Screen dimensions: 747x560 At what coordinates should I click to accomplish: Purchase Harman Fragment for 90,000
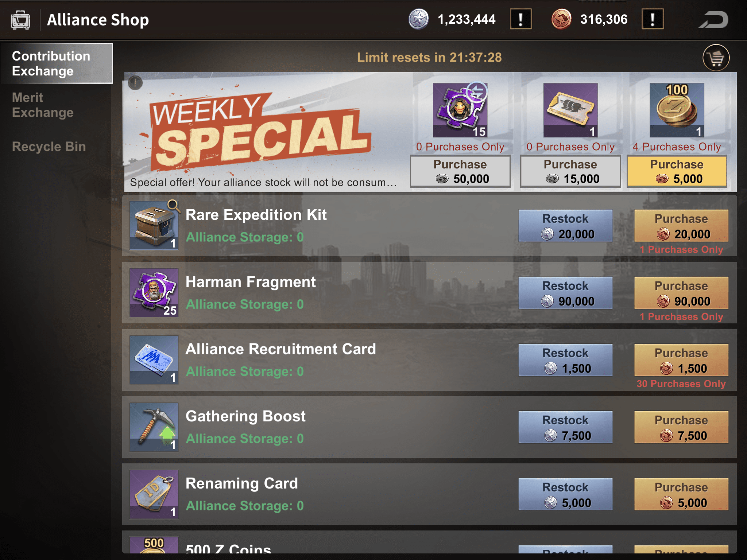point(681,293)
